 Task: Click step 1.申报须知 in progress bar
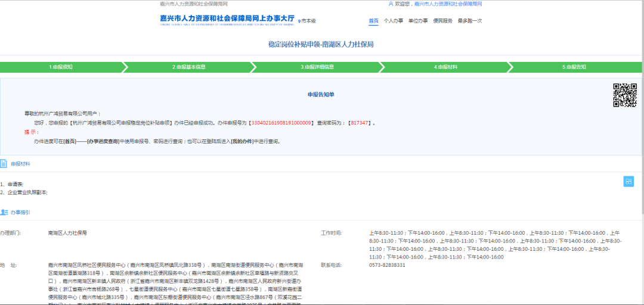point(61,67)
